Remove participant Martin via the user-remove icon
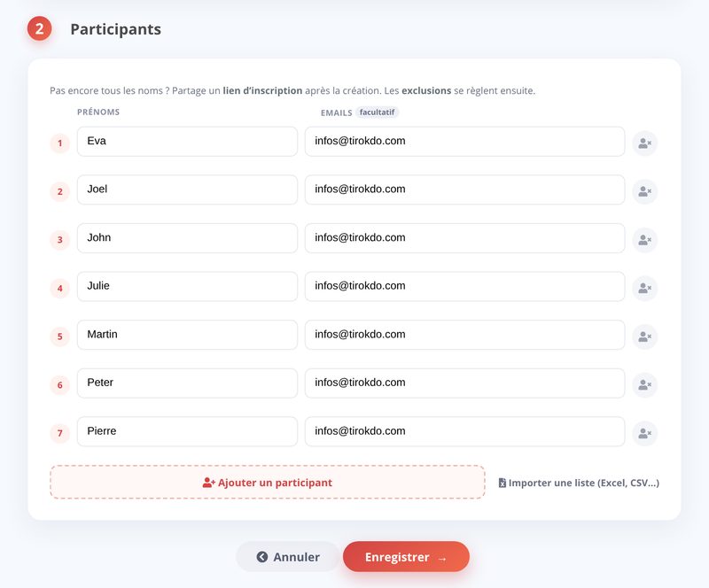 [644, 337]
